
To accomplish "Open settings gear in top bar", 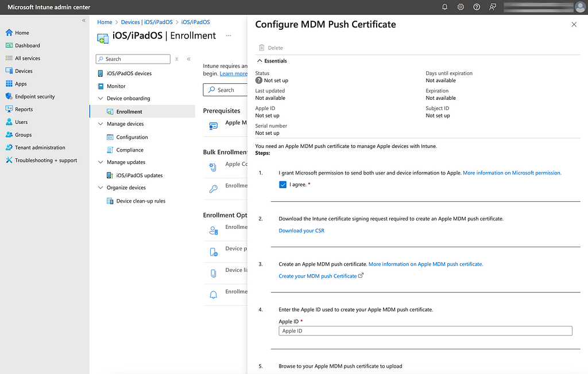I will click(461, 7).
